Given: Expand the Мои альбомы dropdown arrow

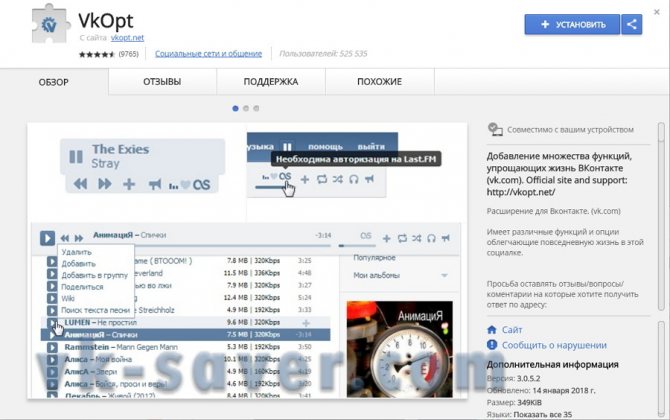Looking at the screenshot, I should (444, 276).
